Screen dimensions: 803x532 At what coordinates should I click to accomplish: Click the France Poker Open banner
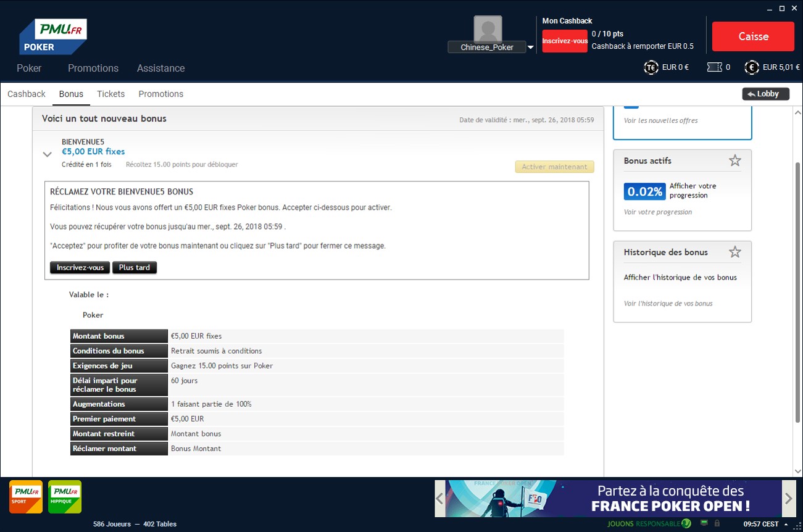pyautogui.click(x=614, y=498)
